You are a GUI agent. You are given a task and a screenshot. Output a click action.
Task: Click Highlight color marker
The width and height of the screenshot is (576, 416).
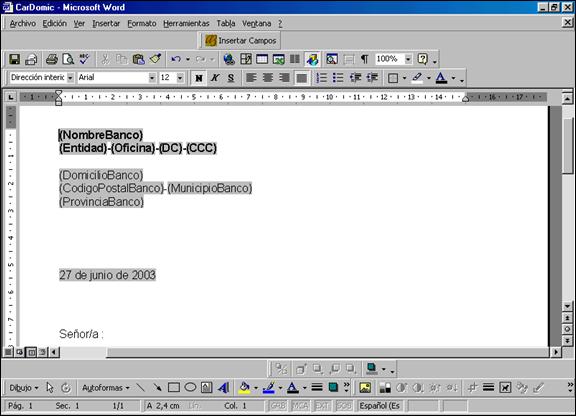pos(417,78)
